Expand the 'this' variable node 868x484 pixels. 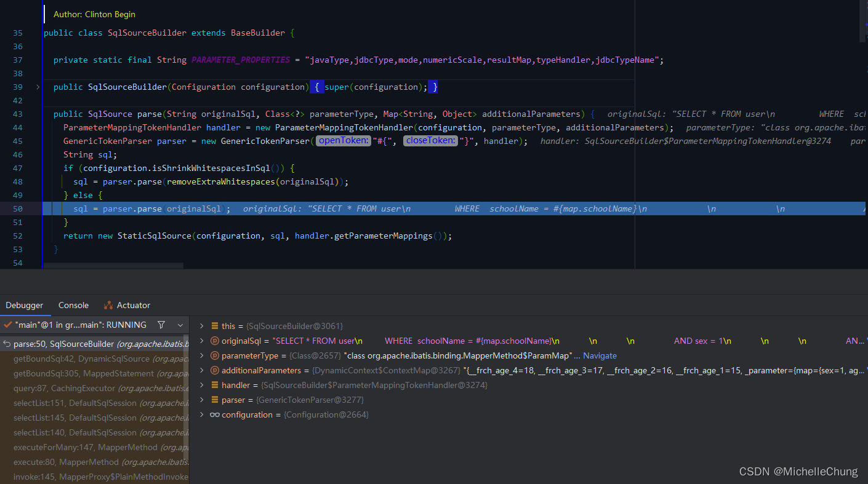point(201,326)
